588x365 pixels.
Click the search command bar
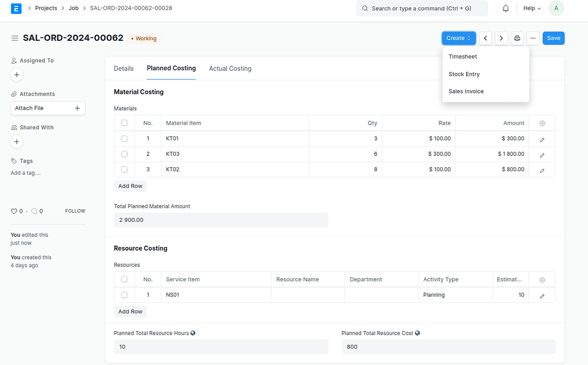tap(422, 8)
